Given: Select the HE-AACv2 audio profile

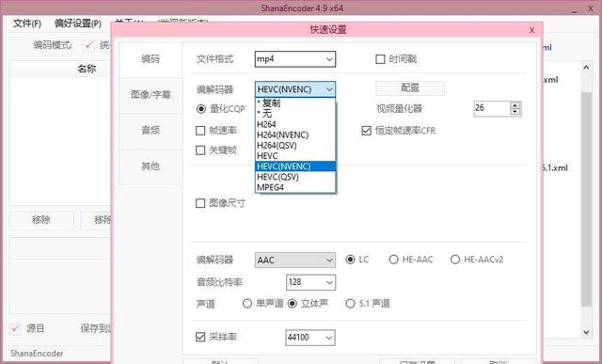Looking at the screenshot, I should coord(455,260).
